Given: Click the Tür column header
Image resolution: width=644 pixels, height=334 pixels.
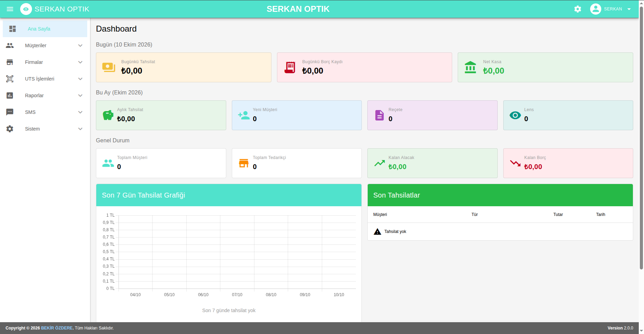Looking at the screenshot, I should point(474,215).
